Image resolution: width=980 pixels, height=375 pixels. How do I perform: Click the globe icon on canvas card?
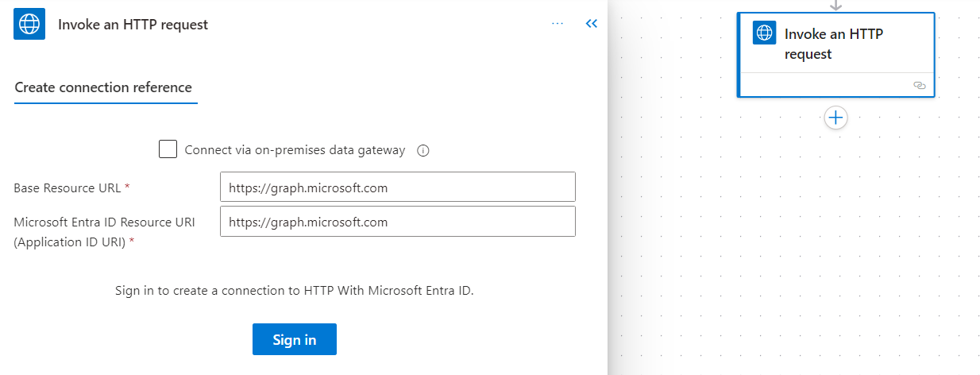coord(764,33)
